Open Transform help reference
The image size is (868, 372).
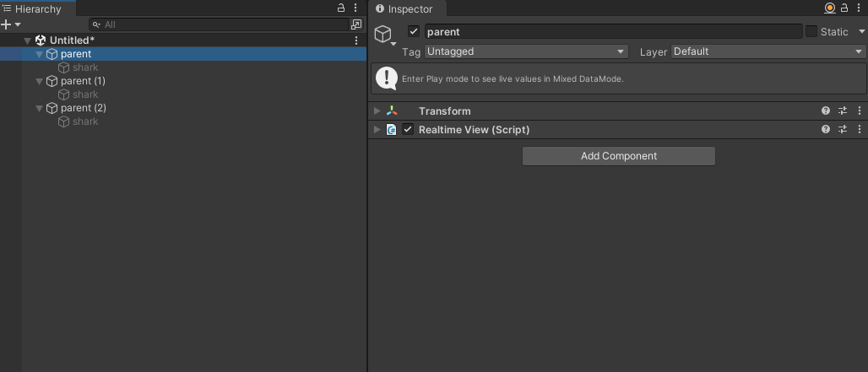826,111
